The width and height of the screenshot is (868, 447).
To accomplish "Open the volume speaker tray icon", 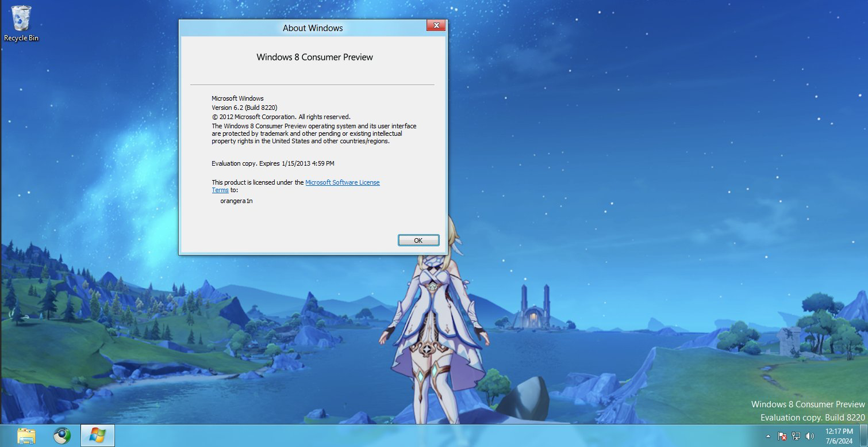I will (810, 436).
